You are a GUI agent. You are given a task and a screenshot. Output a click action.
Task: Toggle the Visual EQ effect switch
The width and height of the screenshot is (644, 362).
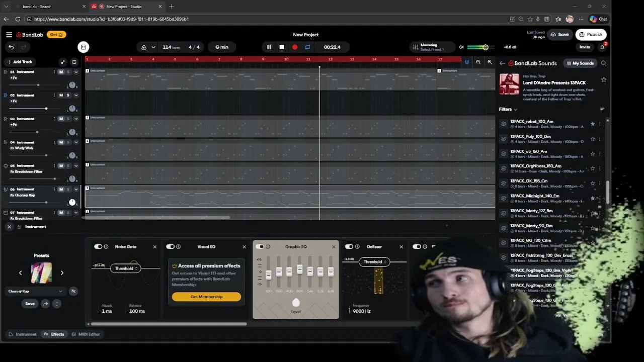pos(170,247)
